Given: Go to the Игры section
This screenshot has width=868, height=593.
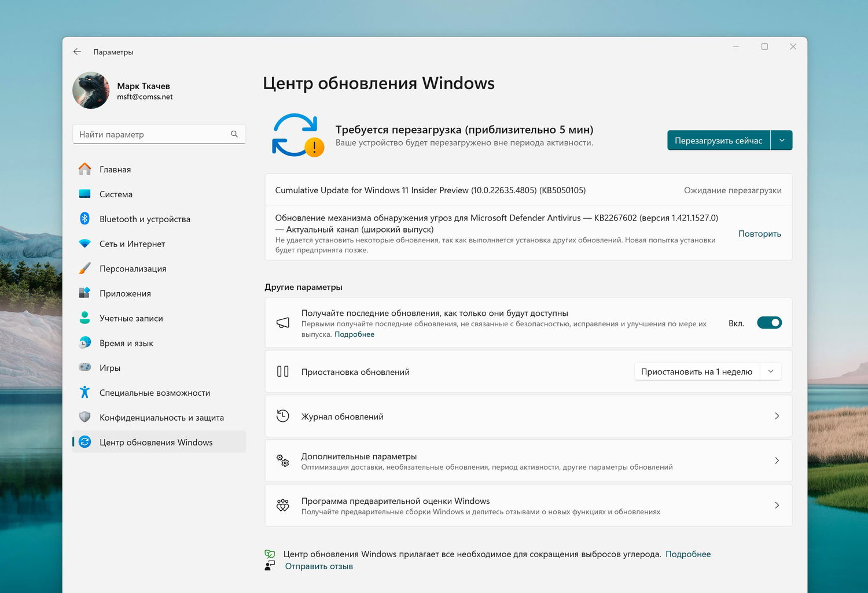Looking at the screenshot, I should 159,368.
